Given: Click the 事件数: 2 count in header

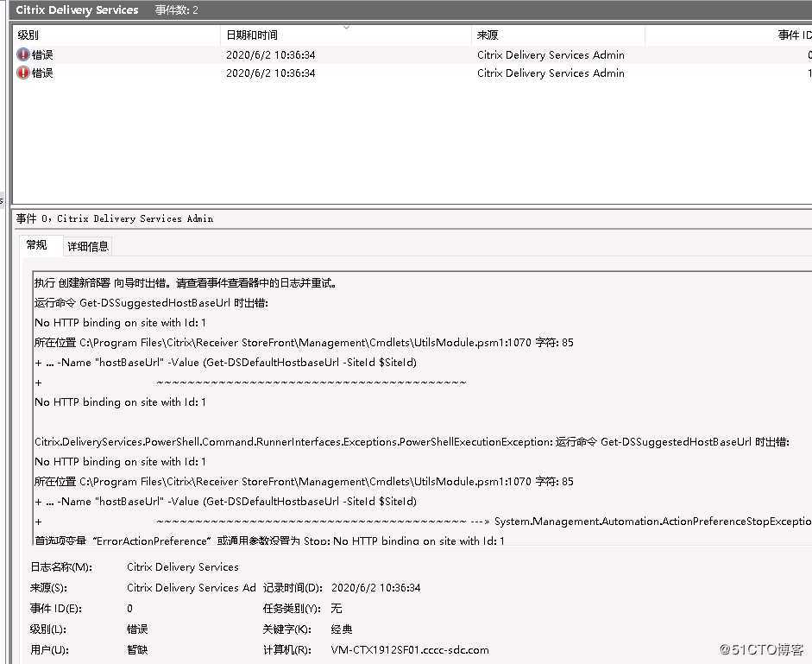Looking at the screenshot, I should pyautogui.click(x=177, y=9).
